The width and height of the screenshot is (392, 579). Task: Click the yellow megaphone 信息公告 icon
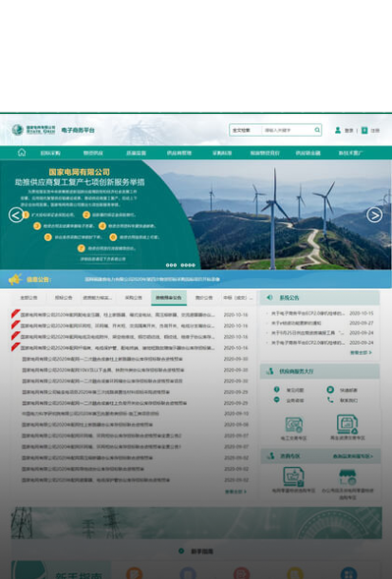tap(15, 279)
